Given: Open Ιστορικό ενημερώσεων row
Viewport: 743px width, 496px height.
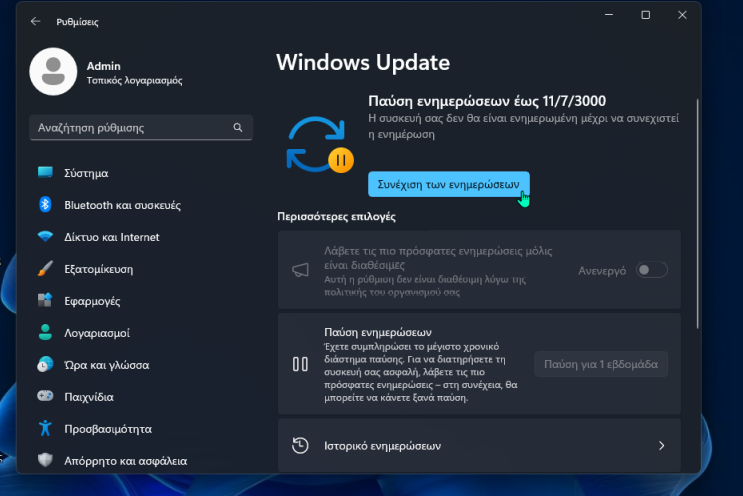Looking at the screenshot, I should (x=479, y=445).
